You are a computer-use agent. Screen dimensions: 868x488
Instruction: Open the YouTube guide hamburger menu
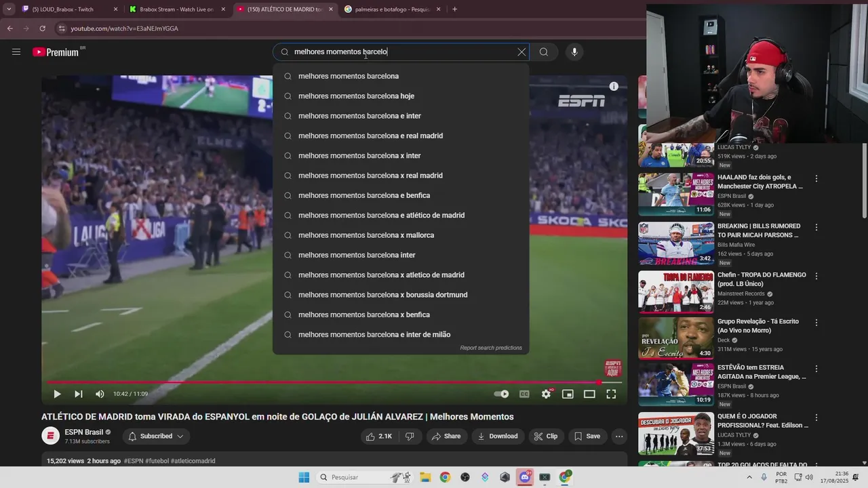(16, 52)
